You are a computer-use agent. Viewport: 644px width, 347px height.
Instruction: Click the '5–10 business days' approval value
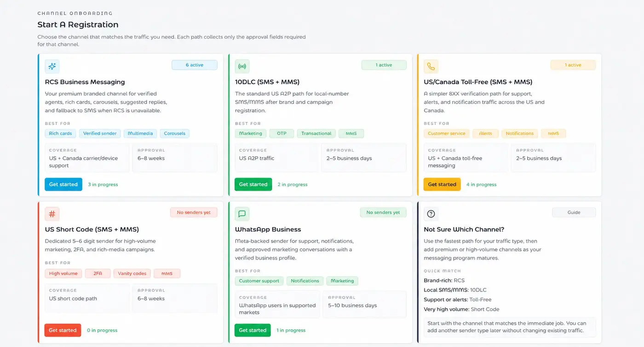(x=352, y=305)
